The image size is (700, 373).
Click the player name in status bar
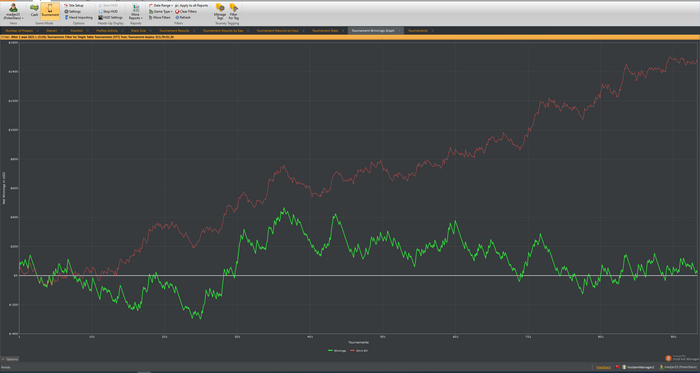coord(679,367)
